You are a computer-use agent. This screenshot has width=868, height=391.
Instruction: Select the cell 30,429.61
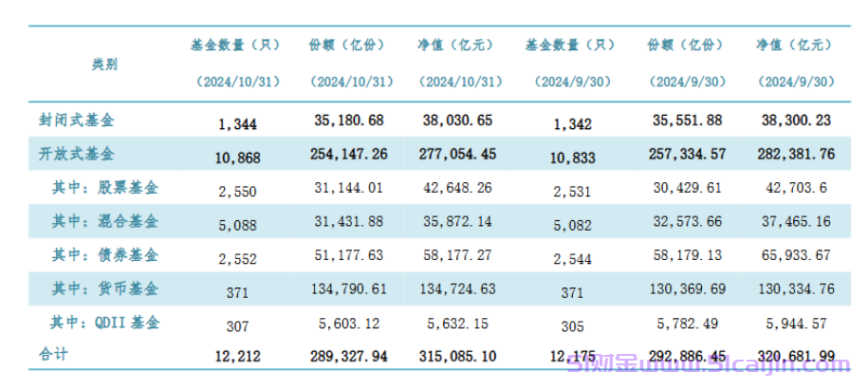click(x=686, y=188)
